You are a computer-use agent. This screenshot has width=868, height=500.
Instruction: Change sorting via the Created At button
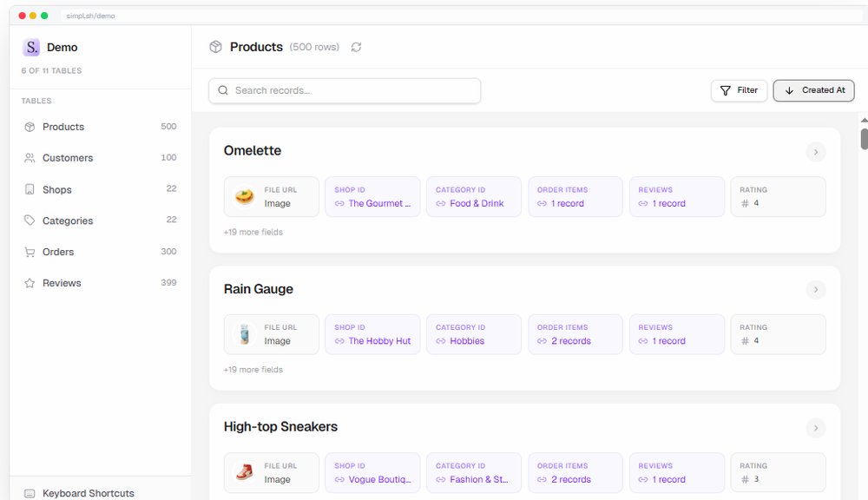(x=813, y=90)
